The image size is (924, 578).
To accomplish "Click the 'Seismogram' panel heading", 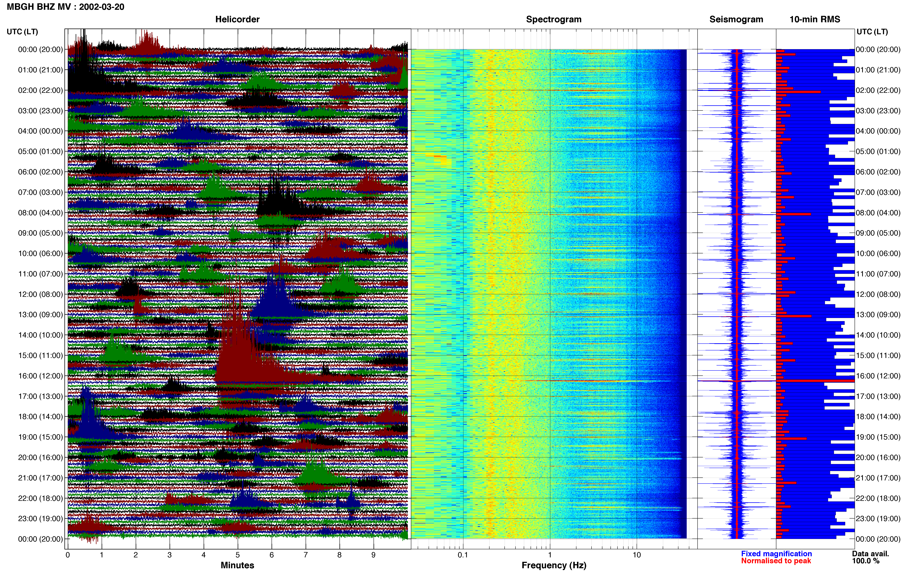I will click(736, 19).
